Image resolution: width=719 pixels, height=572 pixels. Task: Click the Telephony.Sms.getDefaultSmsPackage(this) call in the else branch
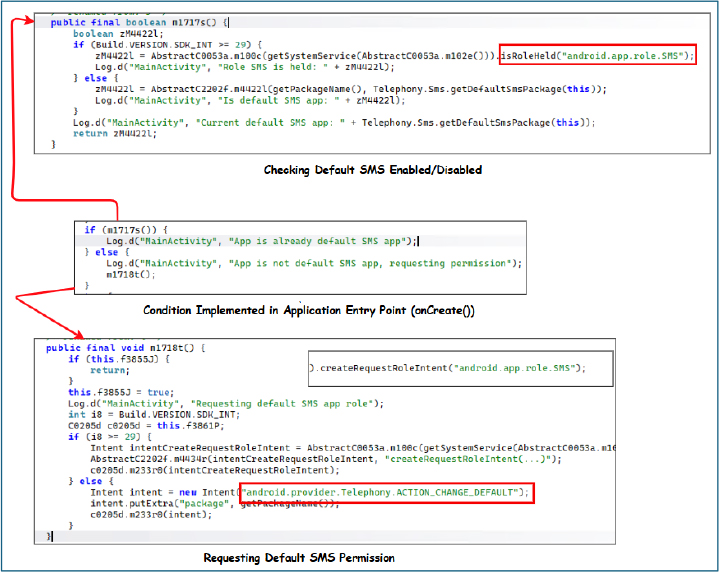(487, 89)
